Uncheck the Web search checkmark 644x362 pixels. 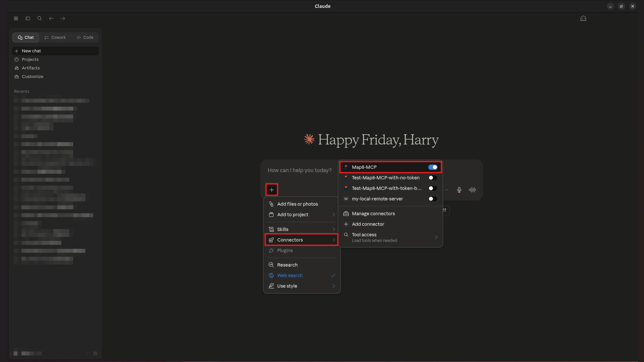click(333, 275)
